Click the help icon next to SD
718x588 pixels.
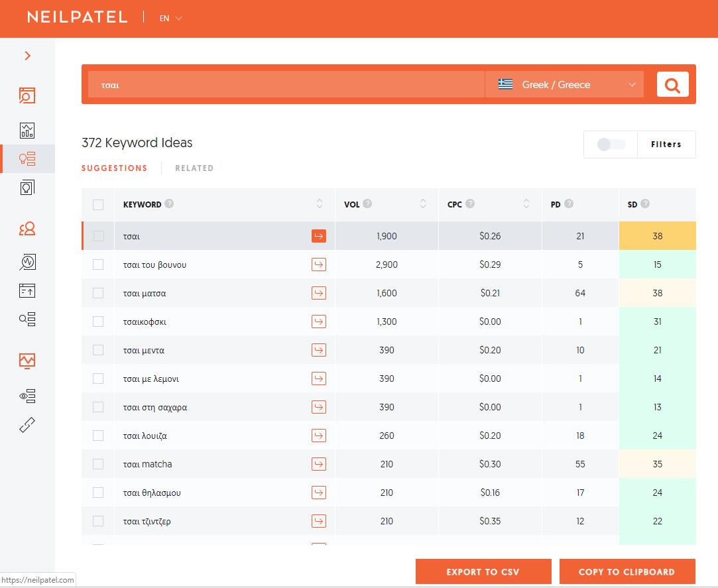pyautogui.click(x=645, y=204)
